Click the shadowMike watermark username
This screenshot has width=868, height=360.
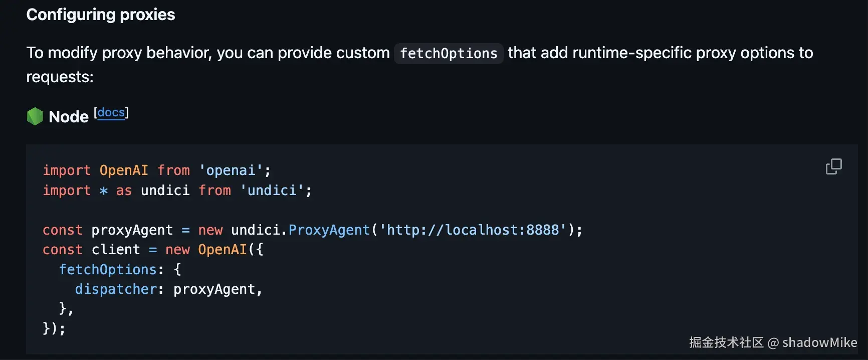[819, 342]
